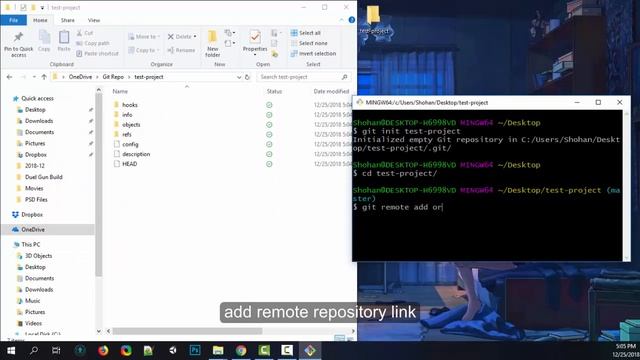This screenshot has height=360, width=640.
Task: Switch to the Share ribbon tab
Action: [x=68, y=20]
